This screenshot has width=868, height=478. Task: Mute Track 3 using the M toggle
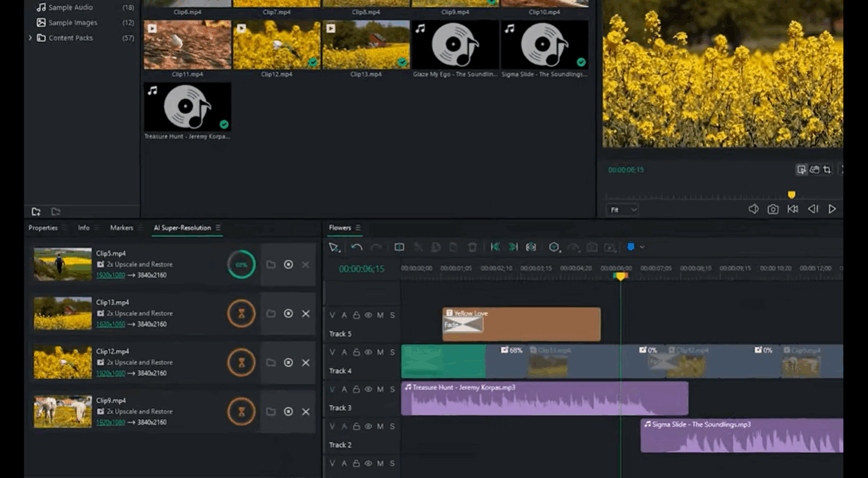pos(380,389)
